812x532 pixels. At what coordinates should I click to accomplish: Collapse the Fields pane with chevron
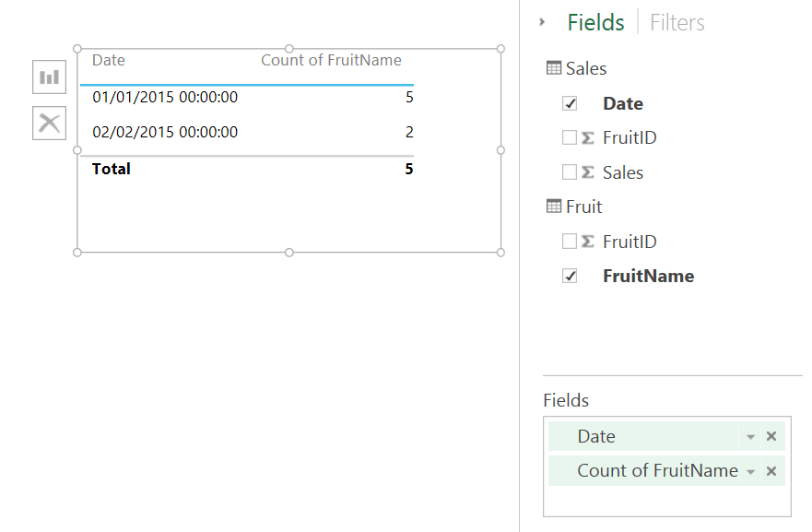coord(542,22)
